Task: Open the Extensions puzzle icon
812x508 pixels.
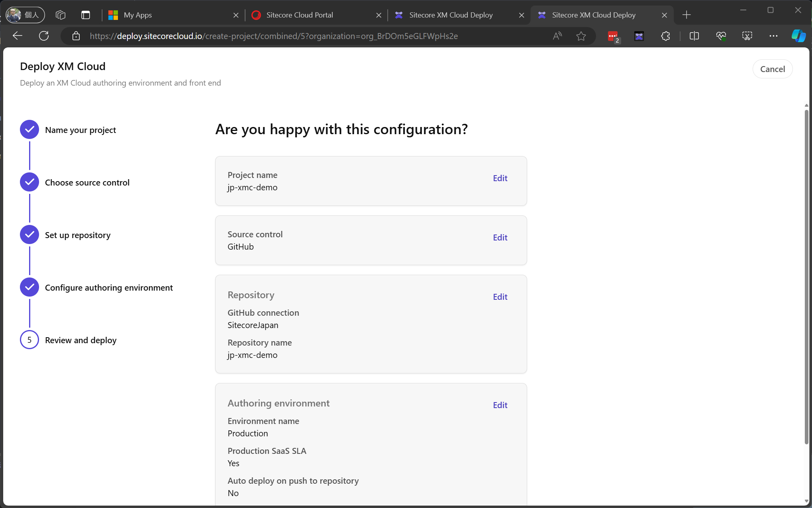Action: coord(665,36)
